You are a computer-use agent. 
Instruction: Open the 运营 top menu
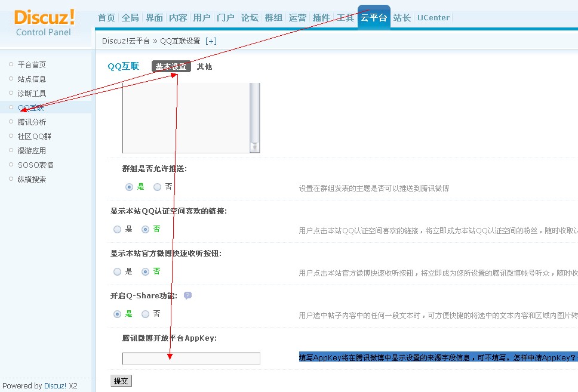click(297, 17)
